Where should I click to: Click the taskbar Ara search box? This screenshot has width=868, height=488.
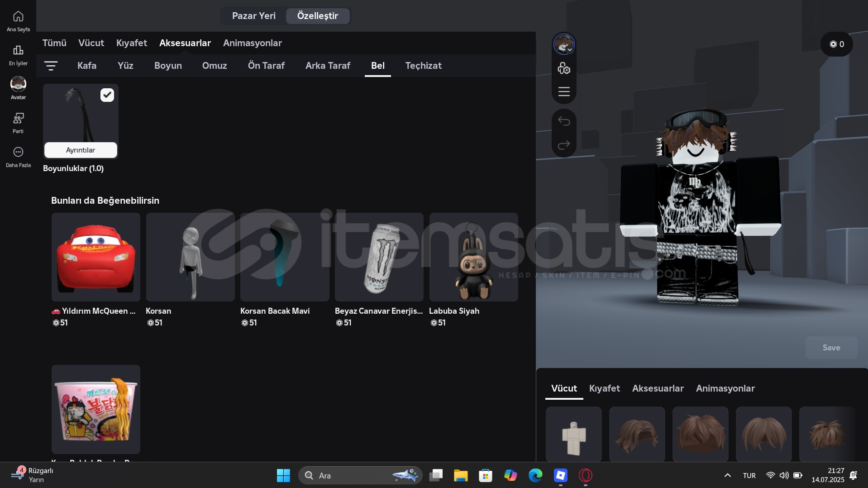point(360,475)
